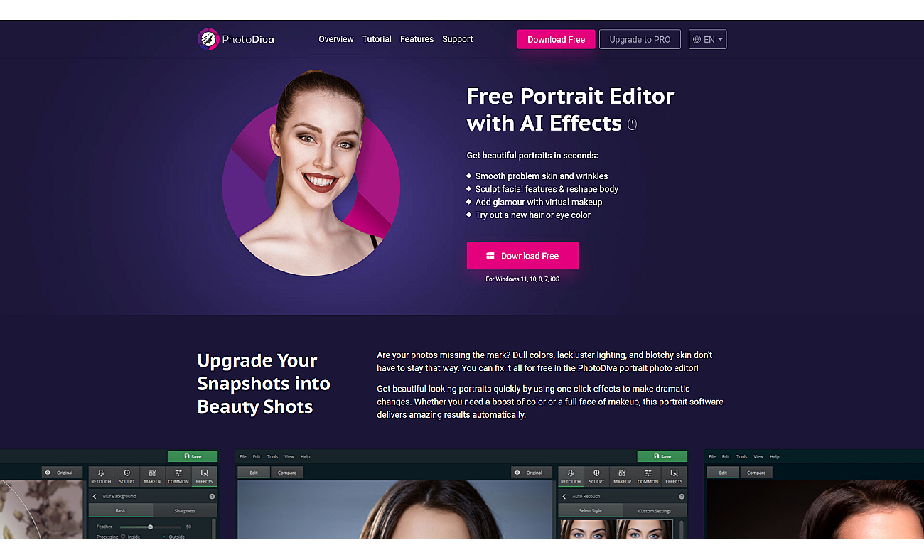Select COMMON icon in Auto Retouch screenshot
This screenshot has width=924, height=560.
coord(648,476)
